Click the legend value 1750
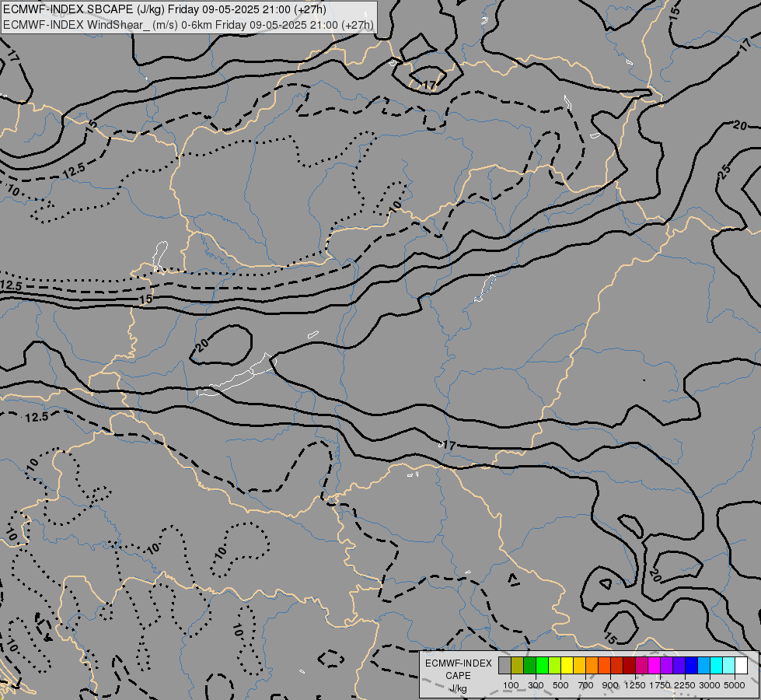The image size is (761, 700). click(x=660, y=685)
